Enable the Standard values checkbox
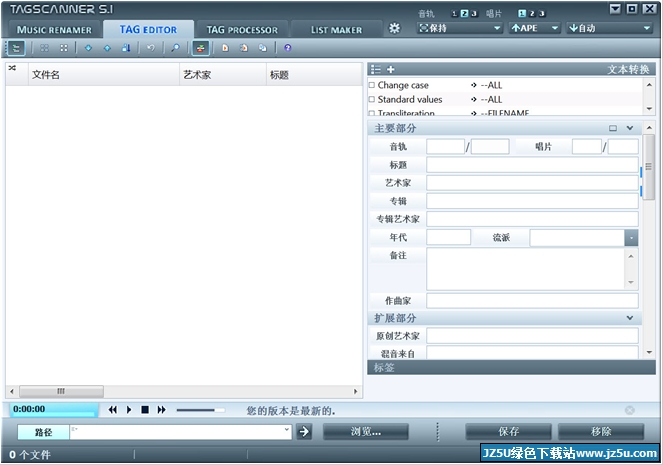The image size is (663, 465). (x=372, y=99)
